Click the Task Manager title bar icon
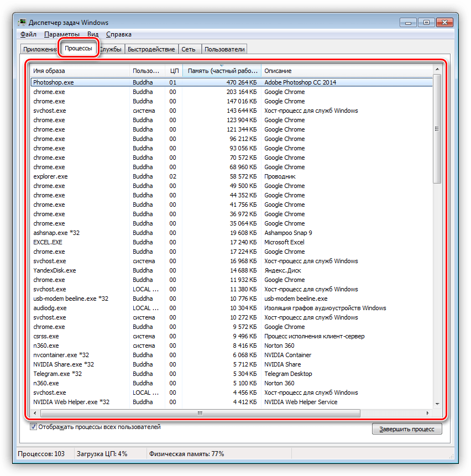Viewport: 471px width, 476px height. click(23, 23)
